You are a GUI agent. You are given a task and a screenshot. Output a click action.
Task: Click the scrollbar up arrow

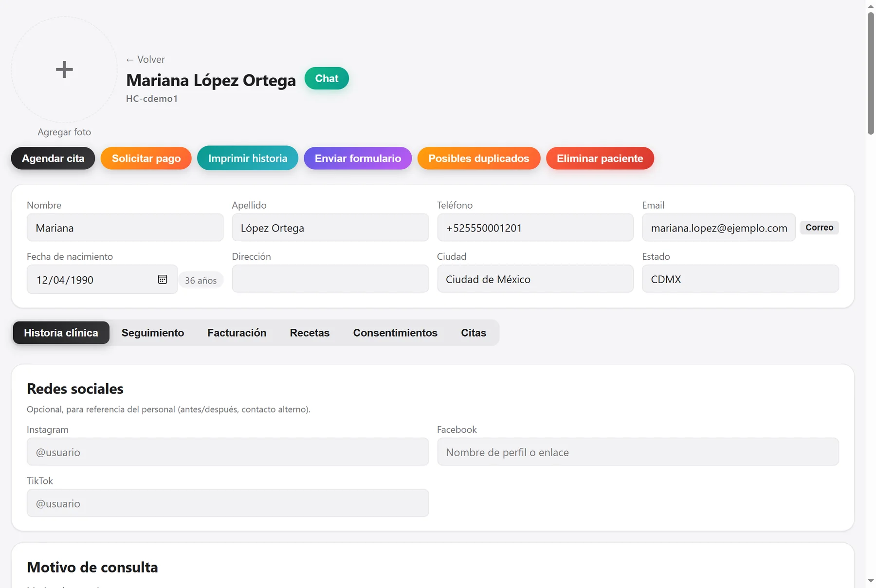[x=871, y=6]
